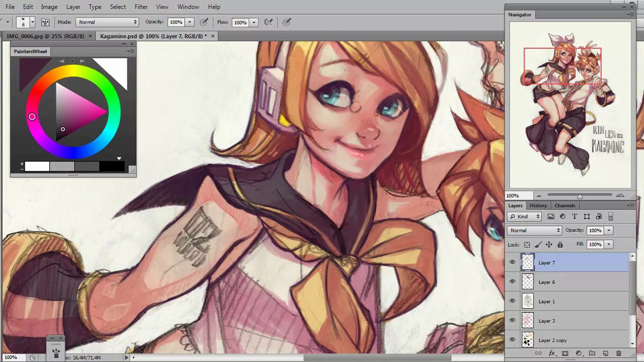The height and width of the screenshot is (362, 644).
Task: Hide Layer 2 copy visibility eye
Action: [512, 340]
